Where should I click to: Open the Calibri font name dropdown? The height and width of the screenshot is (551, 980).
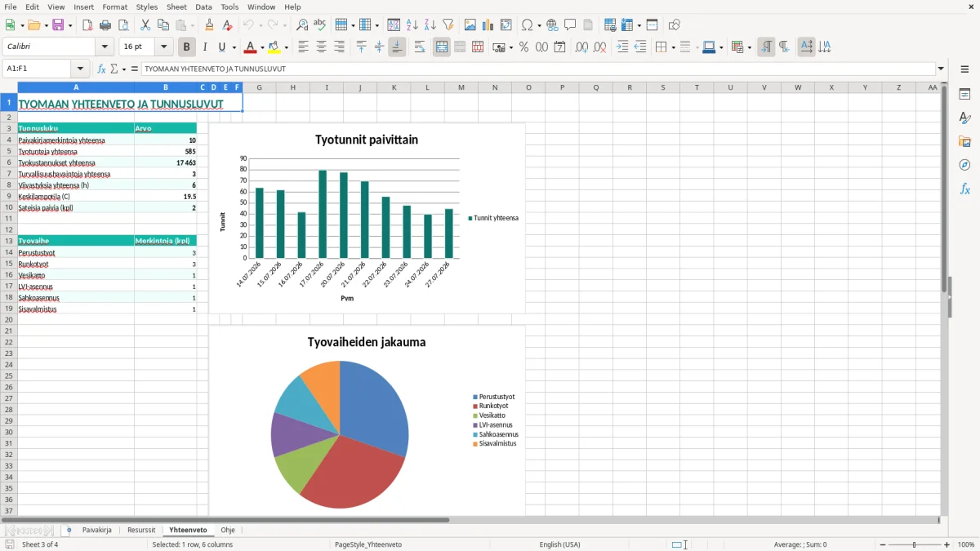point(105,47)
